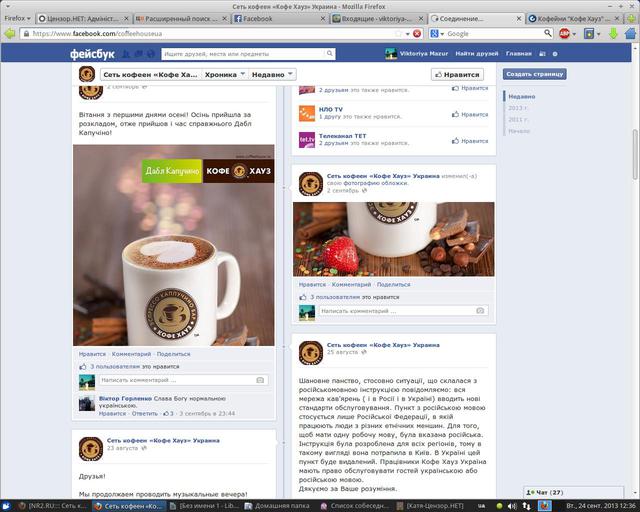Expand the Недавно dropdown
Screen dimensions: 640x512
[272, 75]
